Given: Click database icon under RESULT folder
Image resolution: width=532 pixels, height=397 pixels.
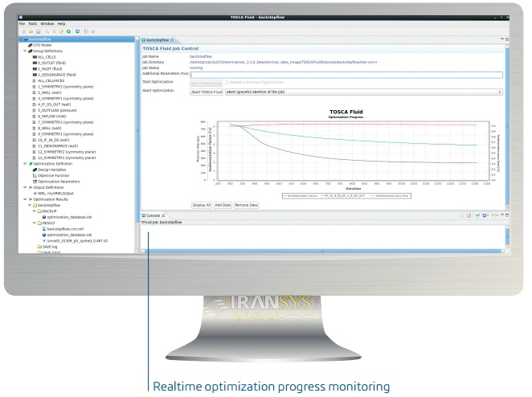Looking at the screenshot, I should point(44,235).
